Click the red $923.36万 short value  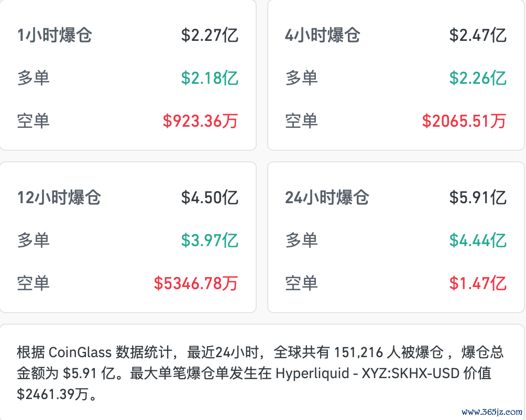[x=200, y=121]
